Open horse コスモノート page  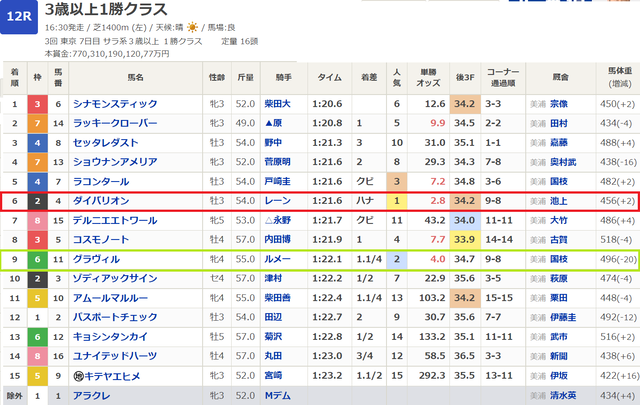(101, 240)
